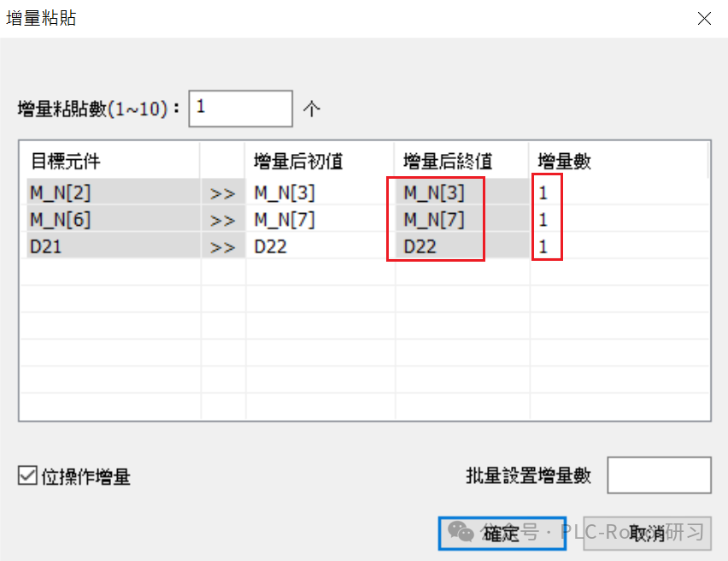Click the 增量粘贴數 input field
This screenshot has width=728, height=561.
click(240, 109)
